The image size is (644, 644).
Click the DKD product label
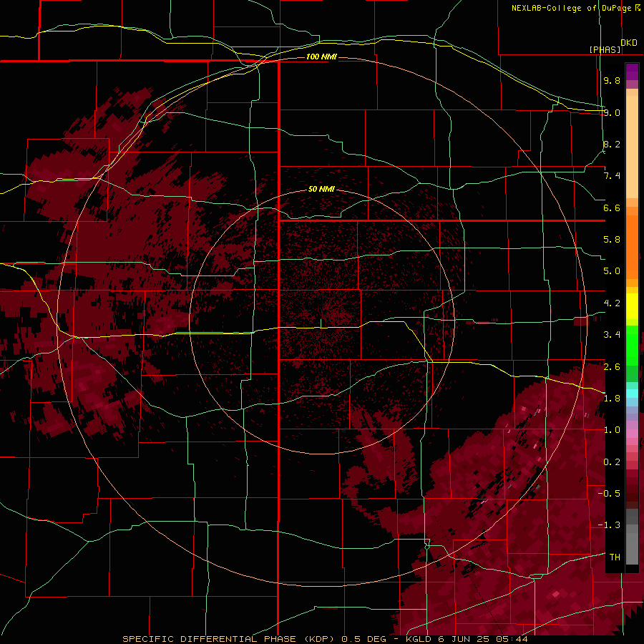pos(629,42)
